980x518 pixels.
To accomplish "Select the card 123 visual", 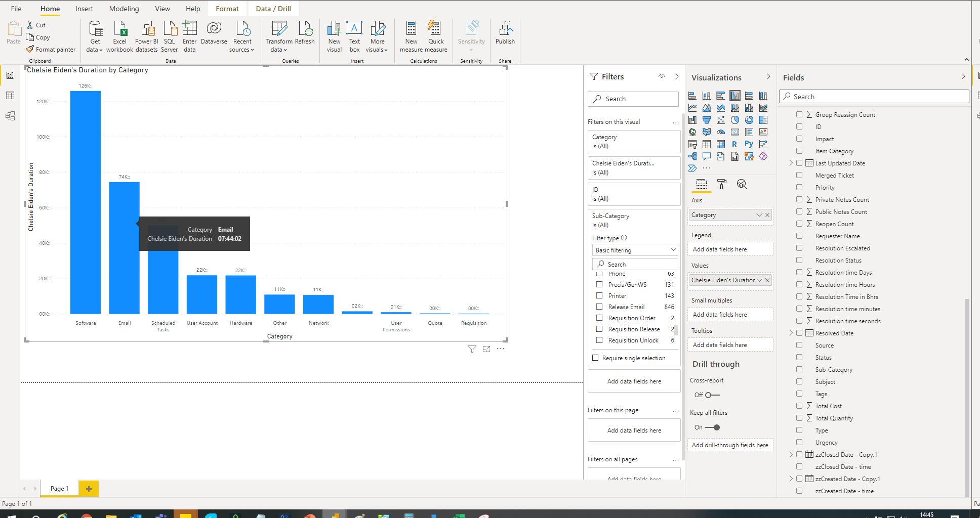I will click(735, 132).
